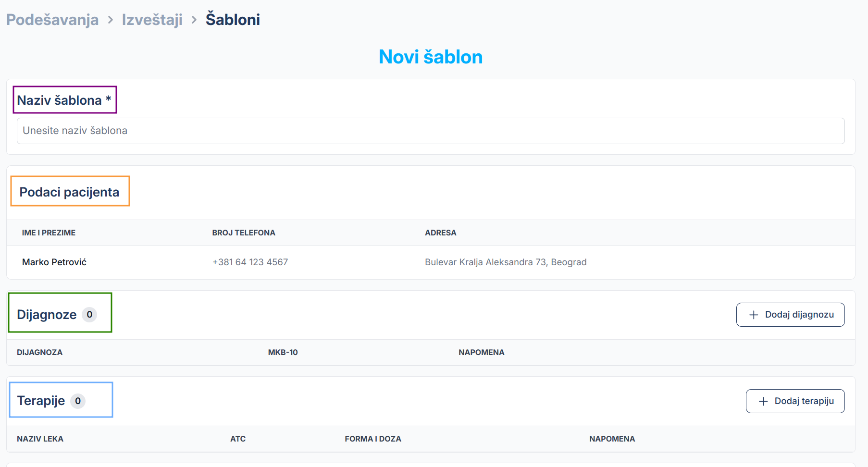Viewport: 868px width, 467px height.
Task: Click chevron before Šabloni breadcrumb
Action: [x=194, y=20]
